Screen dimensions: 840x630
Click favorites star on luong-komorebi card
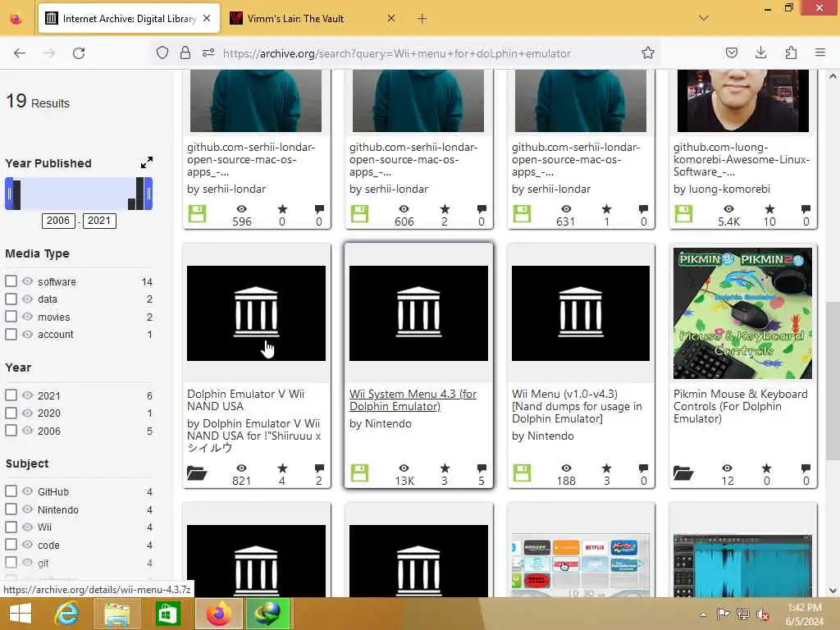pyautogui.click(x=769, y=209)
